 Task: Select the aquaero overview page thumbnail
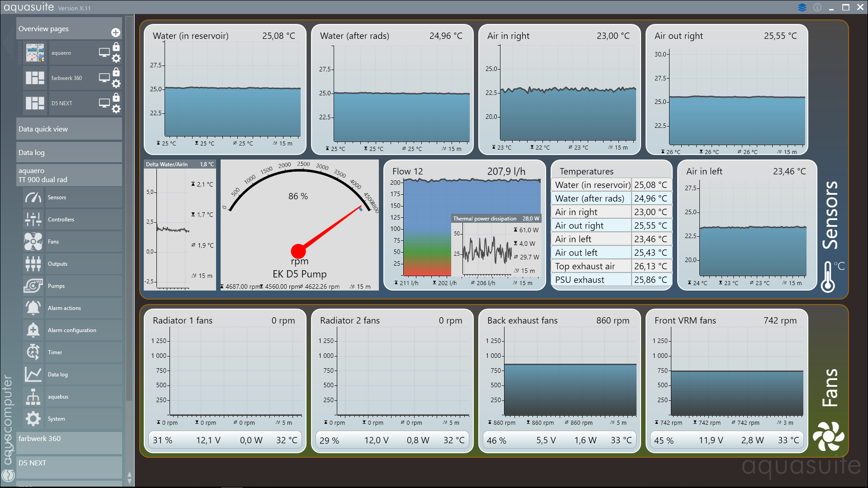click(x=35, y=53)
